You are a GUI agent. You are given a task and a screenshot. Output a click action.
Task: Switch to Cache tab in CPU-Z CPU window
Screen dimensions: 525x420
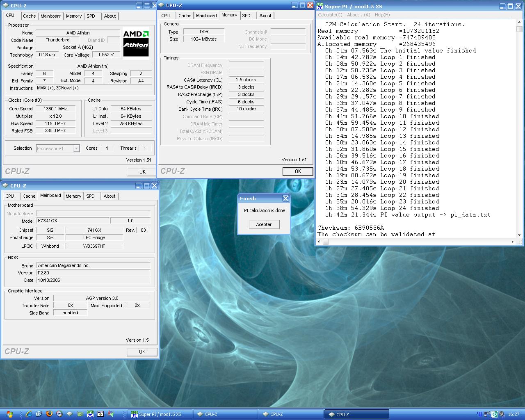(x=29, y=16)
